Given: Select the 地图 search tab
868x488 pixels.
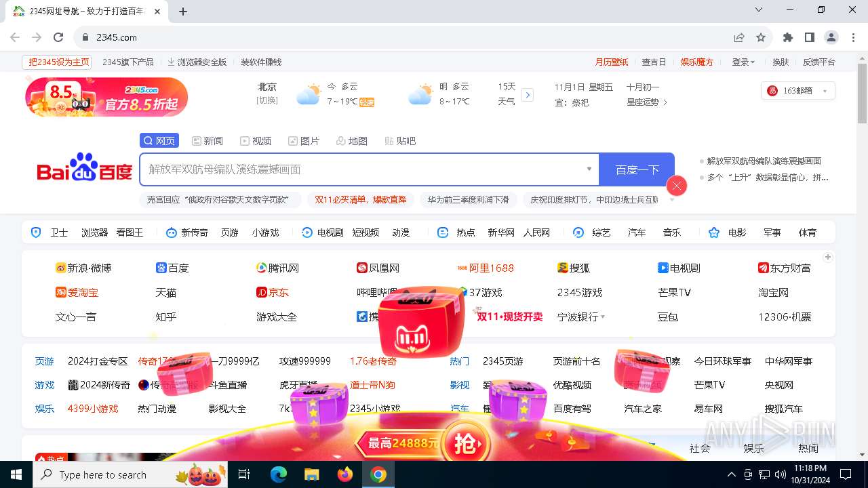Looking at the screenshot, I should (x=352, y=140).
